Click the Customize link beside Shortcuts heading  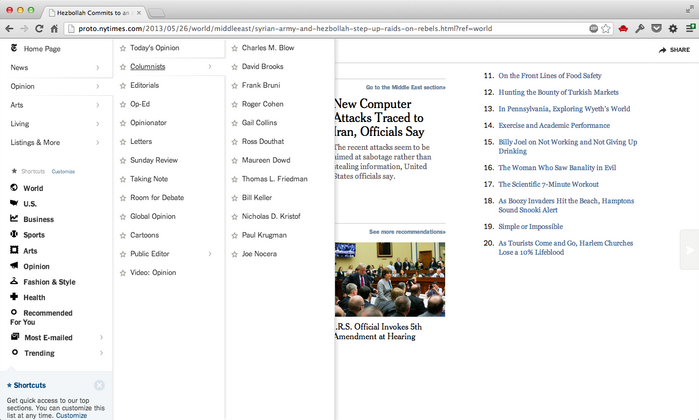pyautogui.click(x=63, y=172)
